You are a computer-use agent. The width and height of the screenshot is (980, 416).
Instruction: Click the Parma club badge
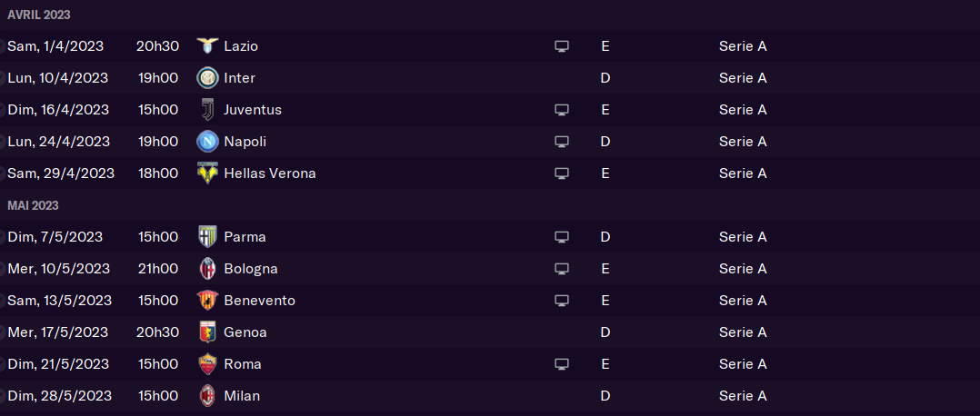[x=207, y=237]
